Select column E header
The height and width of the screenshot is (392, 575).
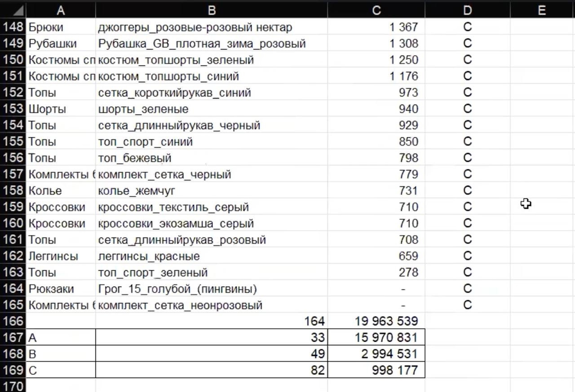(542, 10)
